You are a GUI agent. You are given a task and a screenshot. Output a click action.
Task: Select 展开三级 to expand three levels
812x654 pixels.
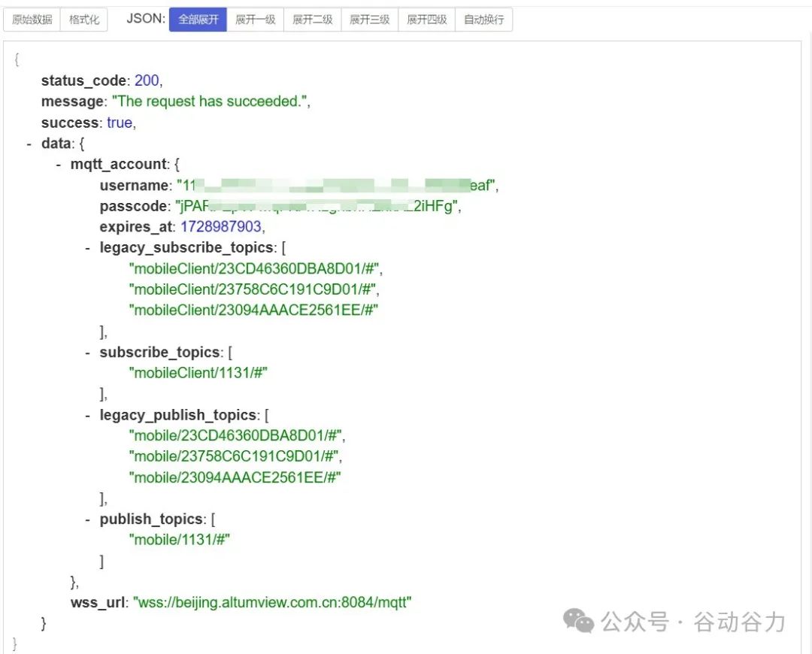(369, 20)
